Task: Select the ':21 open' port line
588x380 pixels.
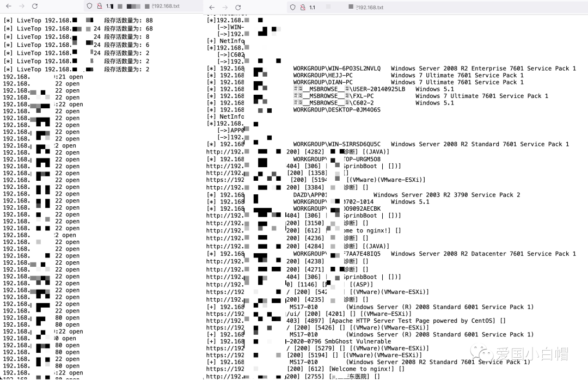Action: (x=43, y=77)
